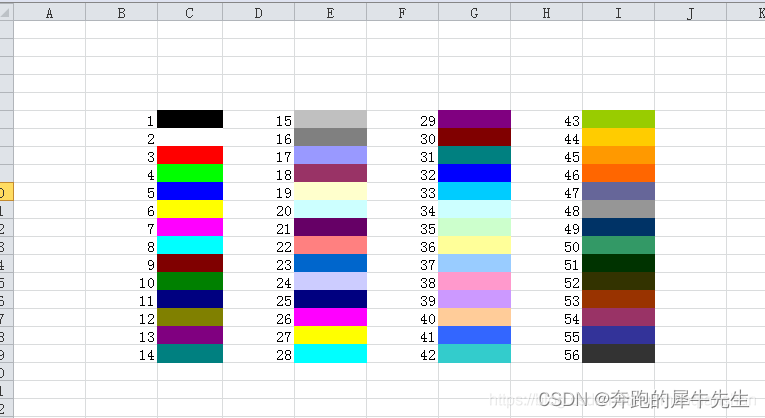The height and width of the screenshot is (418, 765).
Task: Click the lime green cell numbered 43
Action: [618, 119]
